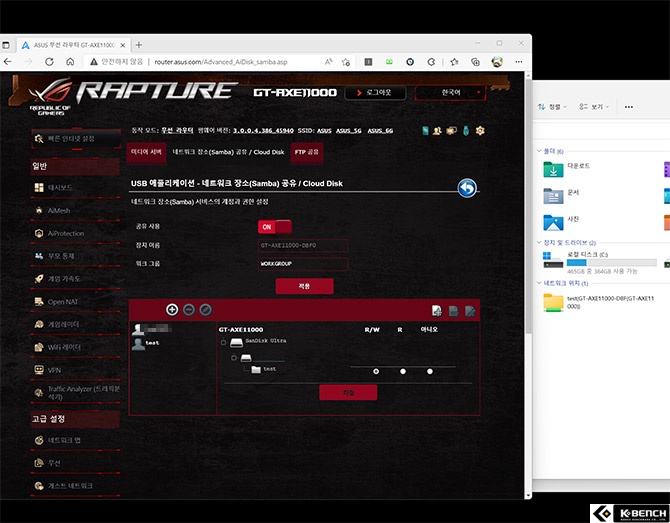The width and height of the screenshot is (670, 523).
Task: Open the AiMesh sidebar menu item
Action: [75, 211]
